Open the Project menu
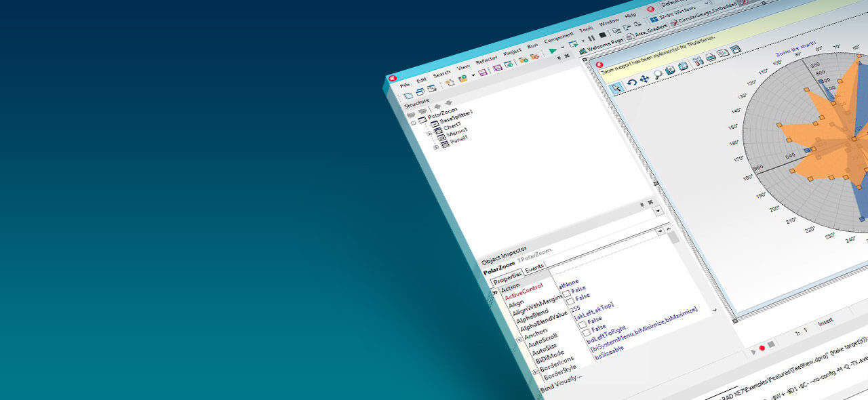Viewport: 868px width, 400px height. (513, 52)
